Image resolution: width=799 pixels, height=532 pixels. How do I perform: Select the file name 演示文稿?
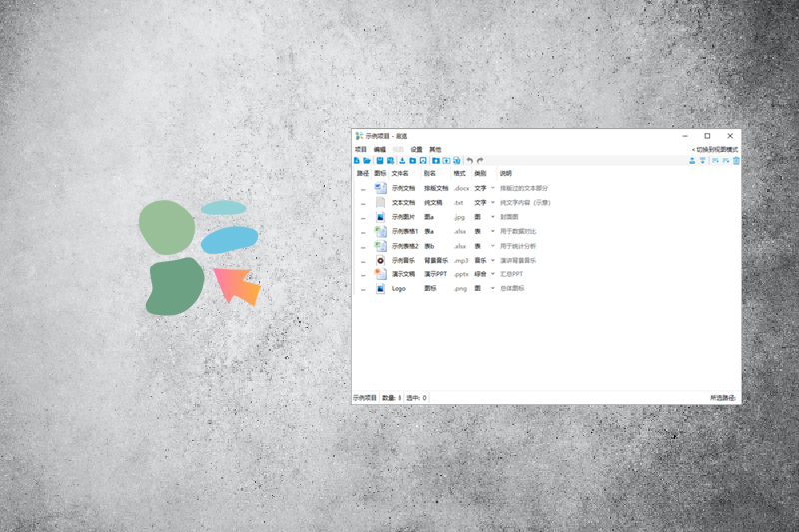tap(403, 274)
